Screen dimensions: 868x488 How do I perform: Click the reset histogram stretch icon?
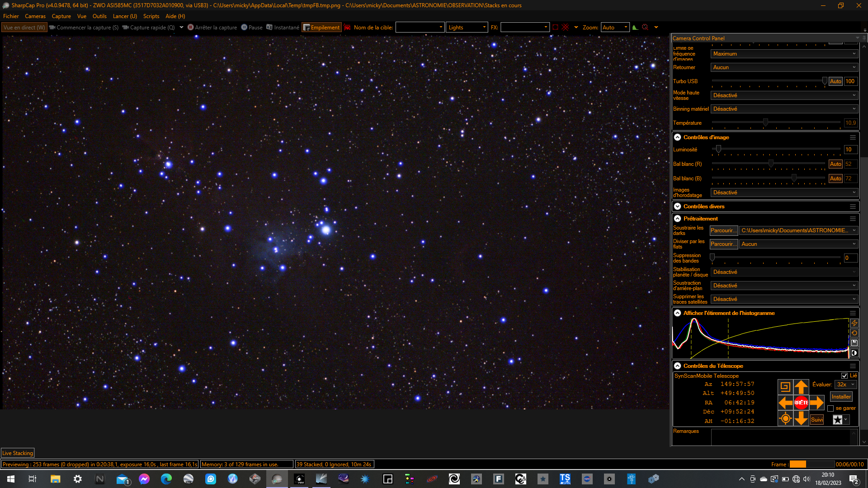(x=854, y=333)
